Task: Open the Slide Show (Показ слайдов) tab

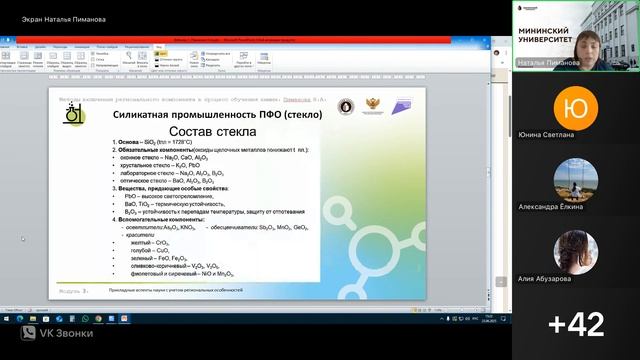Action: [107, 47]
